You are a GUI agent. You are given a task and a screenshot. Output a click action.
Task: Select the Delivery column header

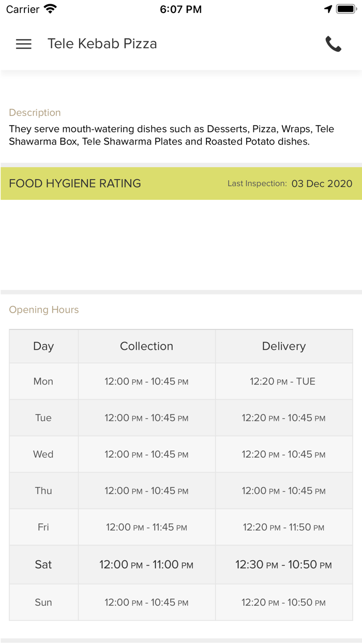coord(284,346)
